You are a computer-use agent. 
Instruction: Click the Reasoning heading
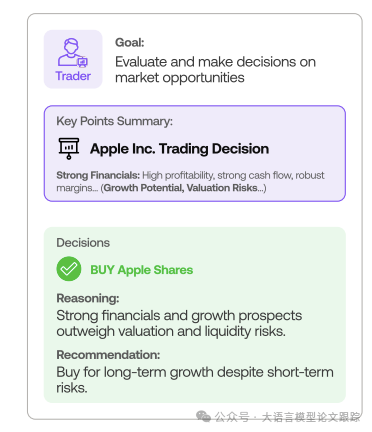coord(88,298)
